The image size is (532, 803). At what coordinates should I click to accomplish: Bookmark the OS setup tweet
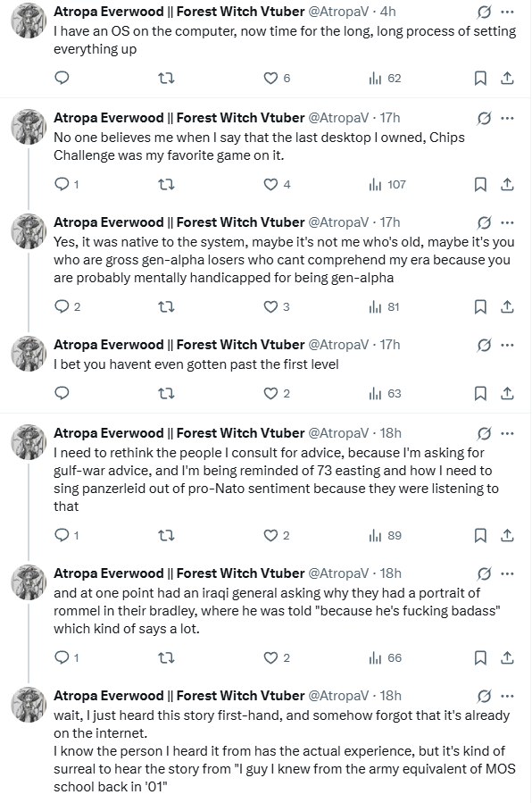point(480,78)
